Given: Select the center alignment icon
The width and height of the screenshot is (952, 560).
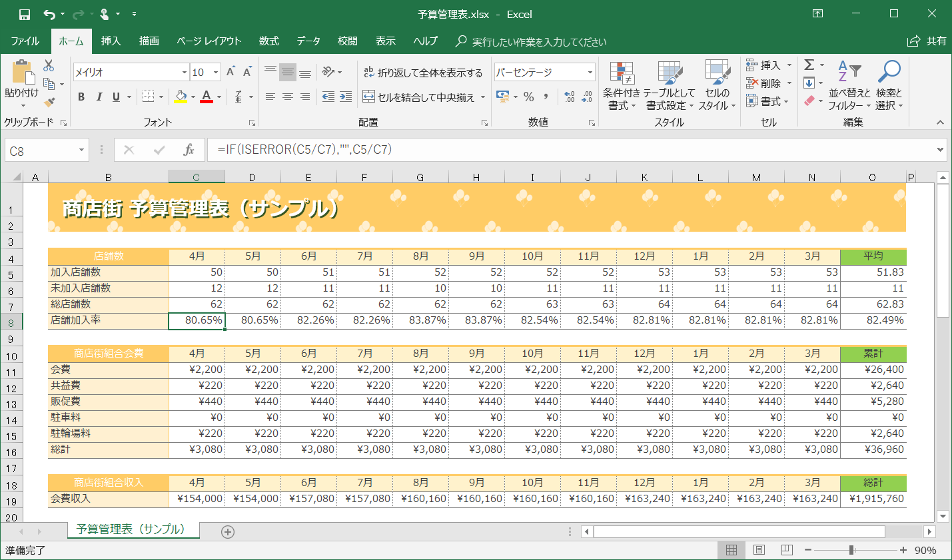Looking at the screenshot, I should coord(287,97).
